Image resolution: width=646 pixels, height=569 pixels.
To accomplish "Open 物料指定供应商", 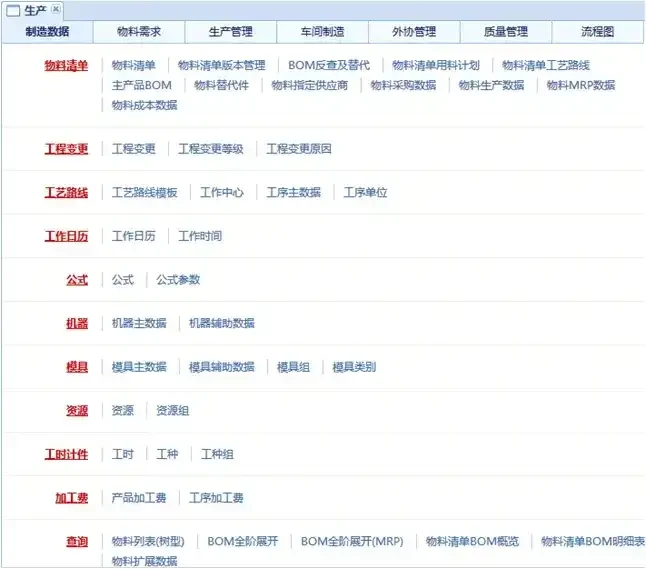I will [x=310, y=85].
